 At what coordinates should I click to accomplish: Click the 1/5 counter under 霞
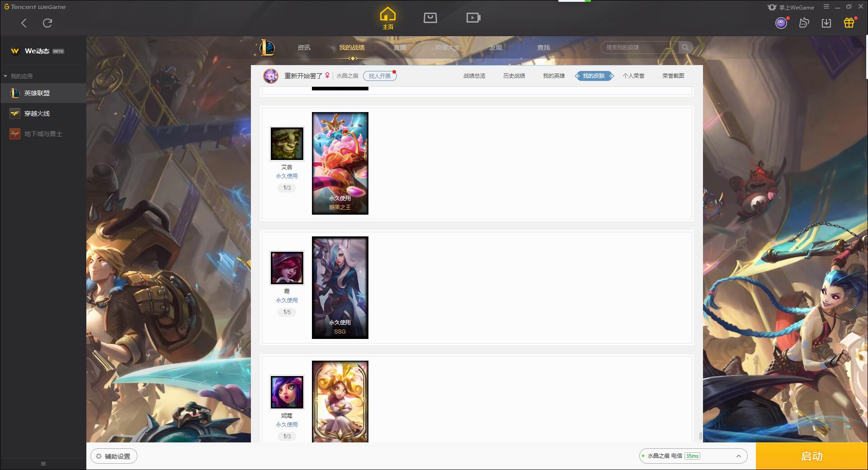(x=287, y=312)
